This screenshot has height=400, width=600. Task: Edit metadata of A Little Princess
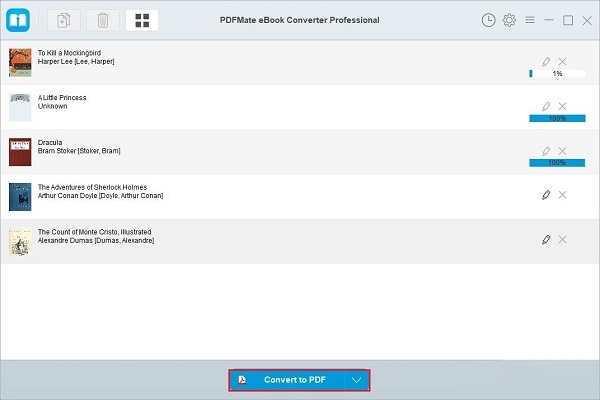[x=546, y=106]
